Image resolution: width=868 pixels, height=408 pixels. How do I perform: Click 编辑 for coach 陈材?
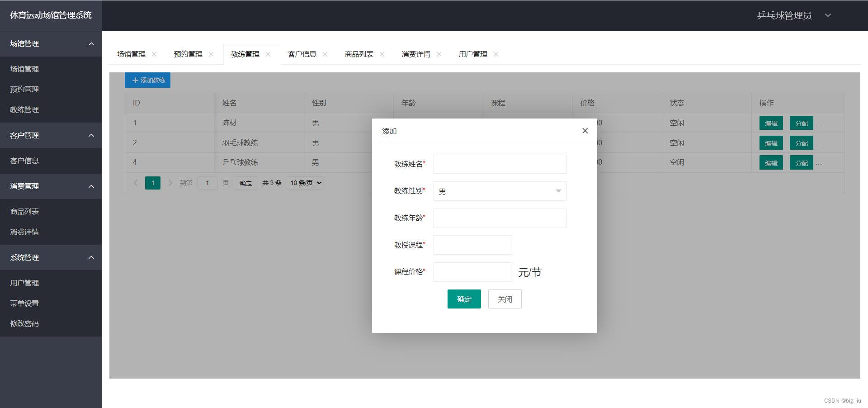tap(771, 123)
